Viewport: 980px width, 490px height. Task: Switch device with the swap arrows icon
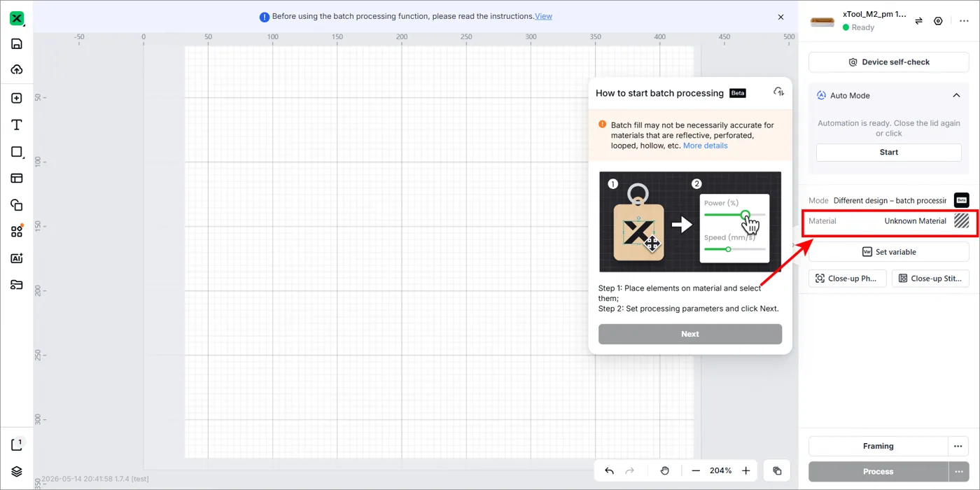coord(918,21)
